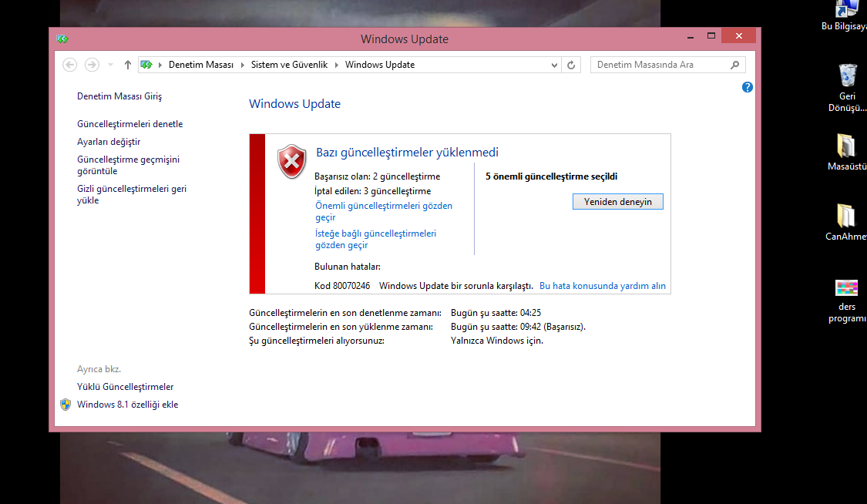
Task: Click the Refresh icon next to address bar
Action: click(x=571, y=65)
